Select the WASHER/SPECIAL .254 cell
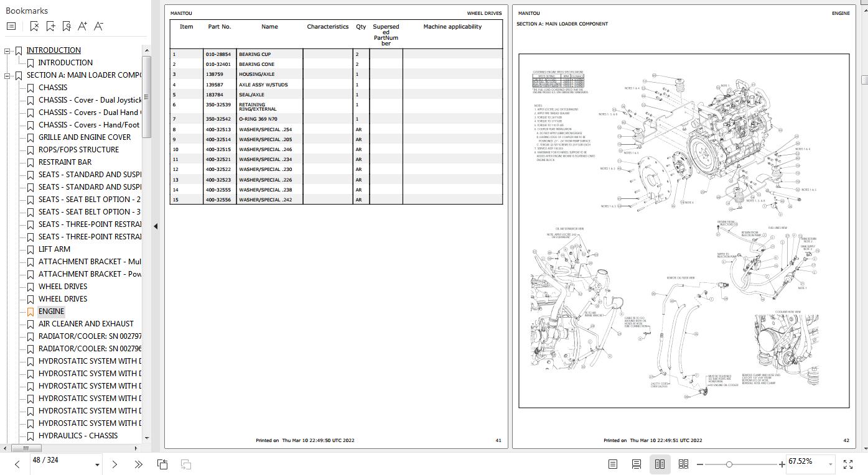Screen dimensions: 868x475 (266, 129)
